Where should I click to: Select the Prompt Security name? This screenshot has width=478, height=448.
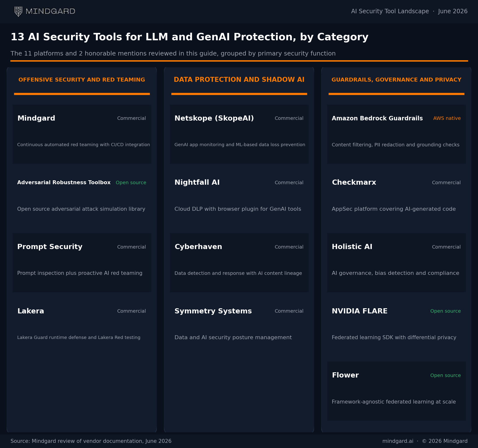[50, 247]
